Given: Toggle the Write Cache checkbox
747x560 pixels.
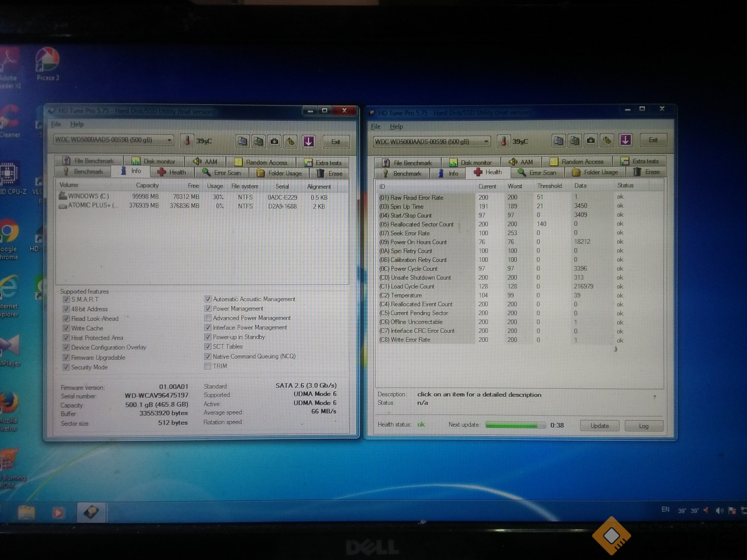Looking at the screenshot, I should coord(66,328).
